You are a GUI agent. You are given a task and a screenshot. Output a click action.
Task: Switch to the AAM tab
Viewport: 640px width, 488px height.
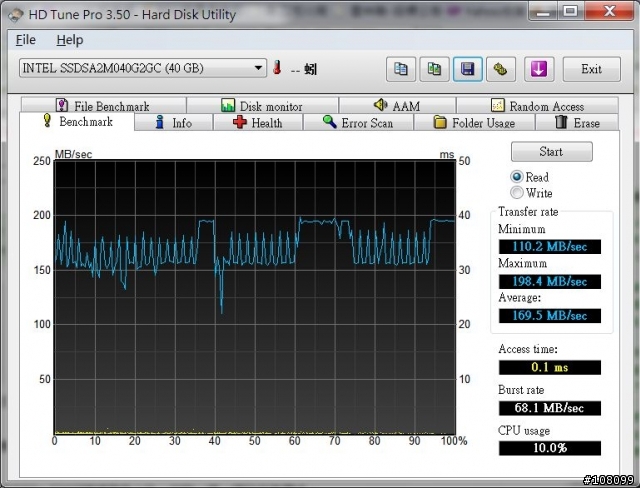tap(397, 106)
